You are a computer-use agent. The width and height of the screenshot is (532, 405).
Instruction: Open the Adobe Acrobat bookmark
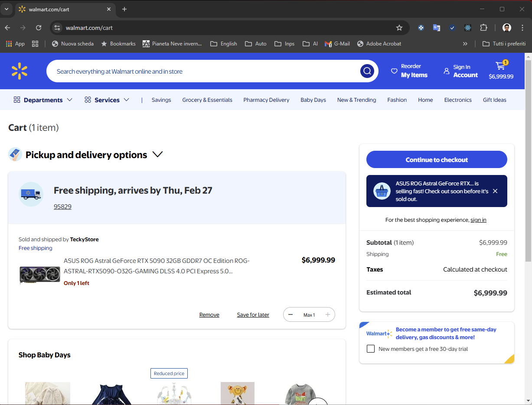click(379, 44)
